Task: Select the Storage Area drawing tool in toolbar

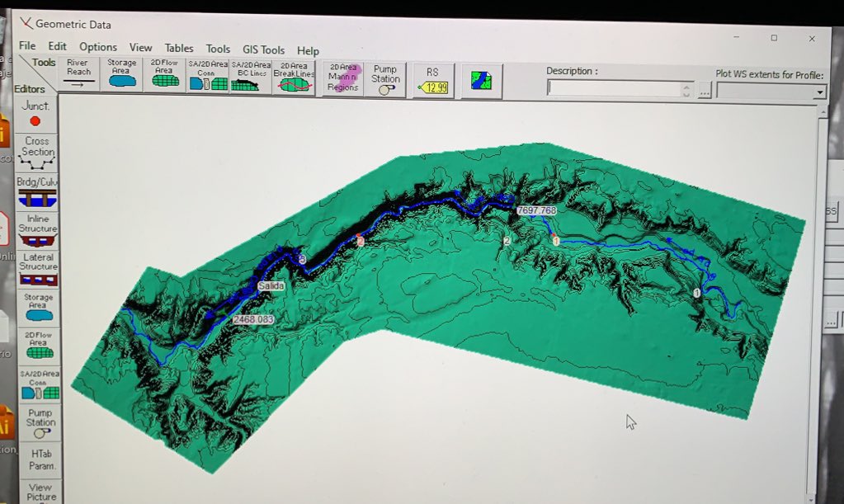Action: 121,74
